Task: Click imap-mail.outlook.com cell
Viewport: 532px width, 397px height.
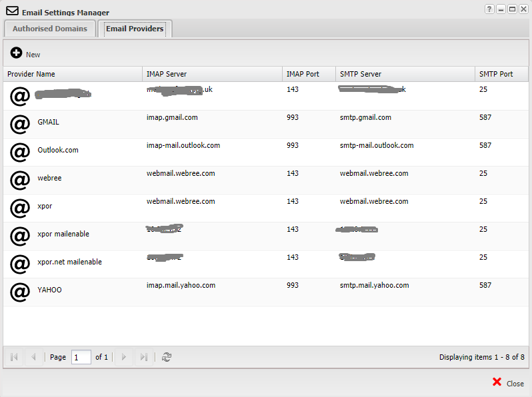Action: pos(183,145)
